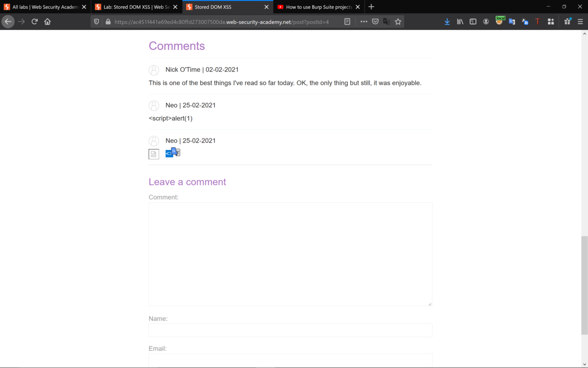Click inside the Comment text area
The image size is (588, 368).
click(x=290, y=254)
